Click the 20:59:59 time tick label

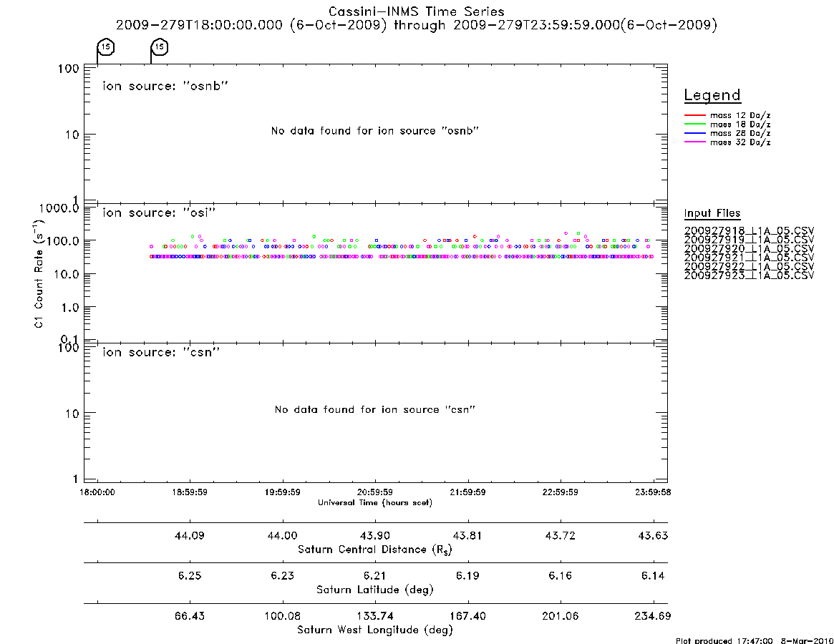(375, 492)
